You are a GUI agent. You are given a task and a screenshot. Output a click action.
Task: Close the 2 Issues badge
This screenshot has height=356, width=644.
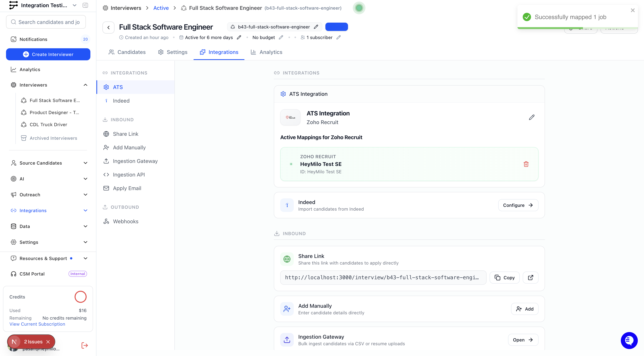pos(48,342)
